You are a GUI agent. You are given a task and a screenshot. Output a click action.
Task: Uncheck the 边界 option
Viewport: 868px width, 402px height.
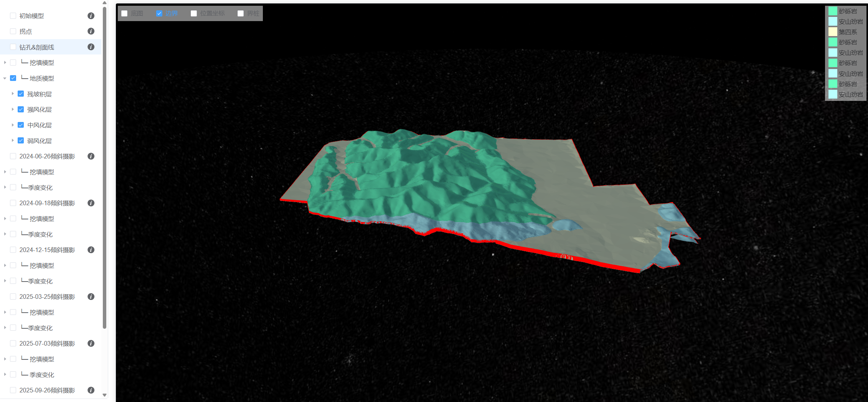pyautogui.click(x=160, y=13)
